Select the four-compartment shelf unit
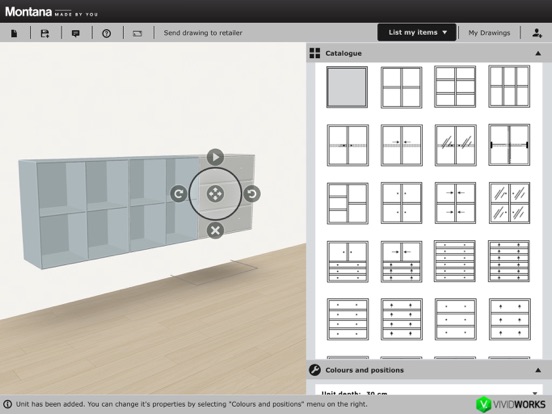 401,87
